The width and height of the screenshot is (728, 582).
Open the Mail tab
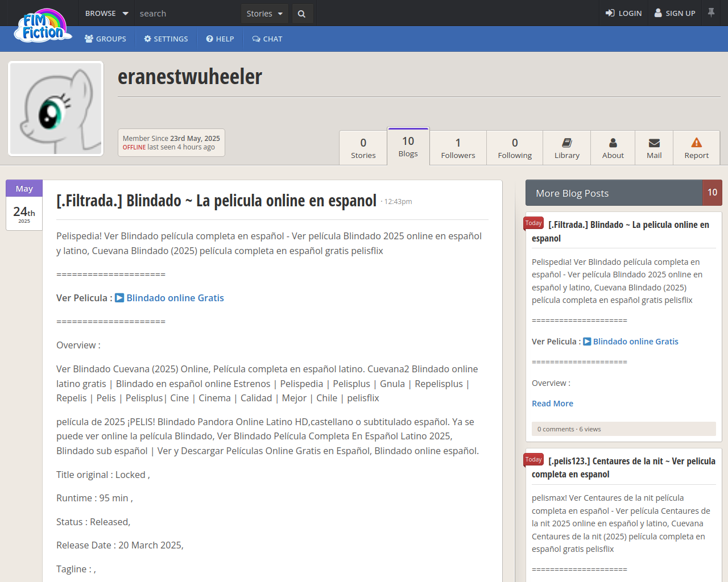[x=654, y=148]
